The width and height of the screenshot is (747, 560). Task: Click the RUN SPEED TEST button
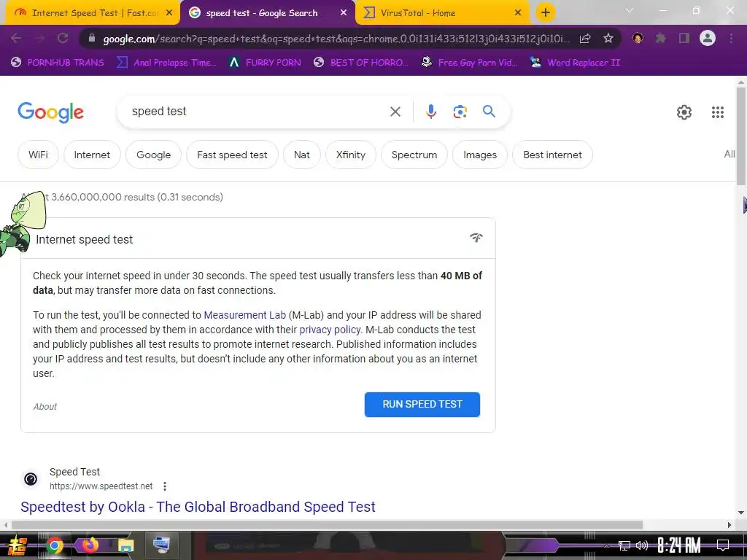pyautogui.click(x=422, y=404)
